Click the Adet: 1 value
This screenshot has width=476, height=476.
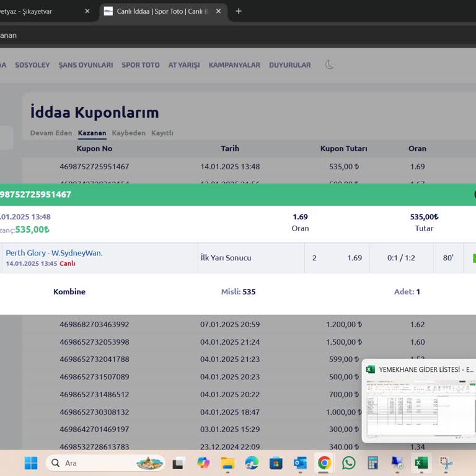click(x=407, y=292)
